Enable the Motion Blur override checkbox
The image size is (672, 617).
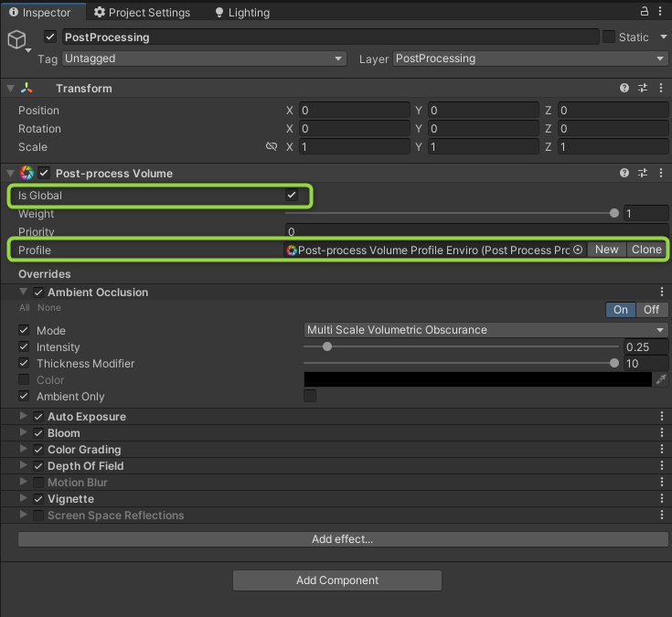coord(38,483)
